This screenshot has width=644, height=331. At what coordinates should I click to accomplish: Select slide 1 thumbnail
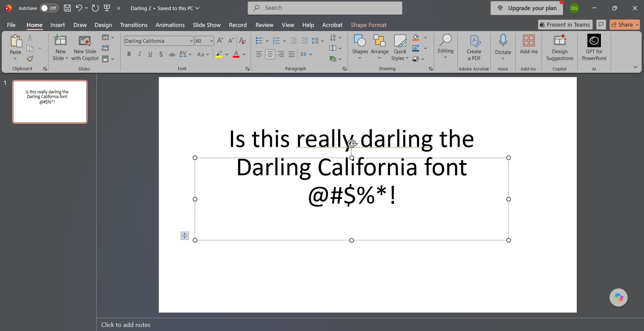[50, 101]
